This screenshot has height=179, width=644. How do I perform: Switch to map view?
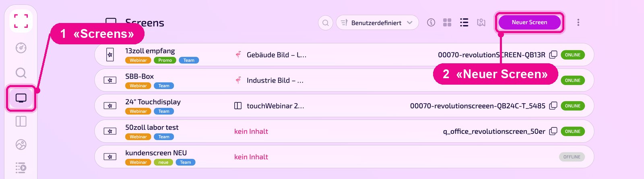481,23
